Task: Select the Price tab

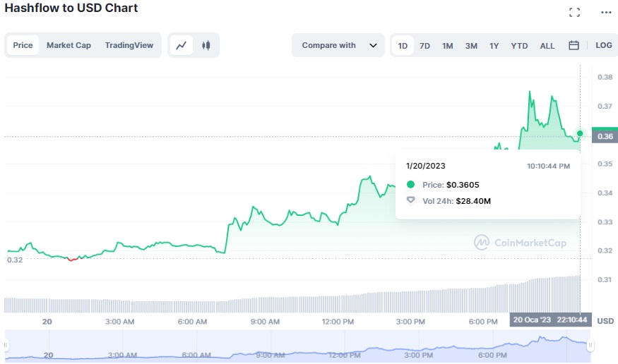Action: pyautogui.click(x=23, y=45)
